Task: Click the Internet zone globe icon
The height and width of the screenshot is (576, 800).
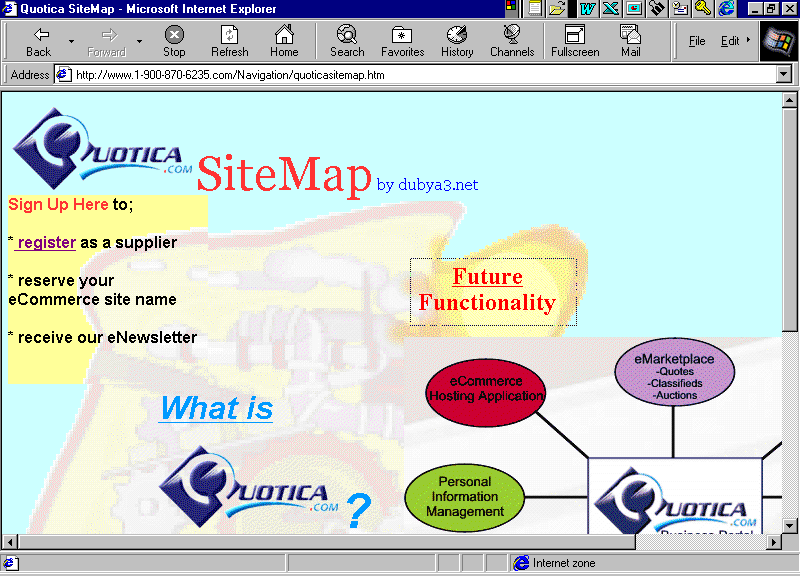Action: coord(521,563)
